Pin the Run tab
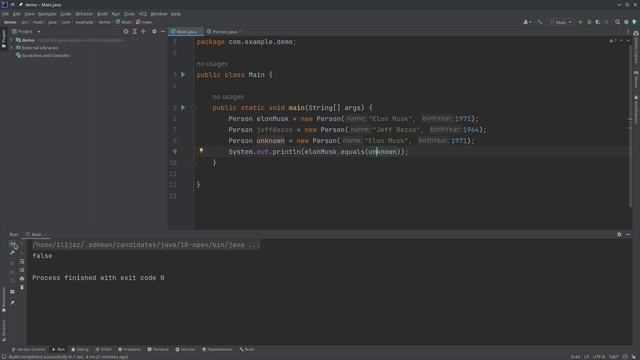This screenshot has height=360, width=640. point(13,302)
